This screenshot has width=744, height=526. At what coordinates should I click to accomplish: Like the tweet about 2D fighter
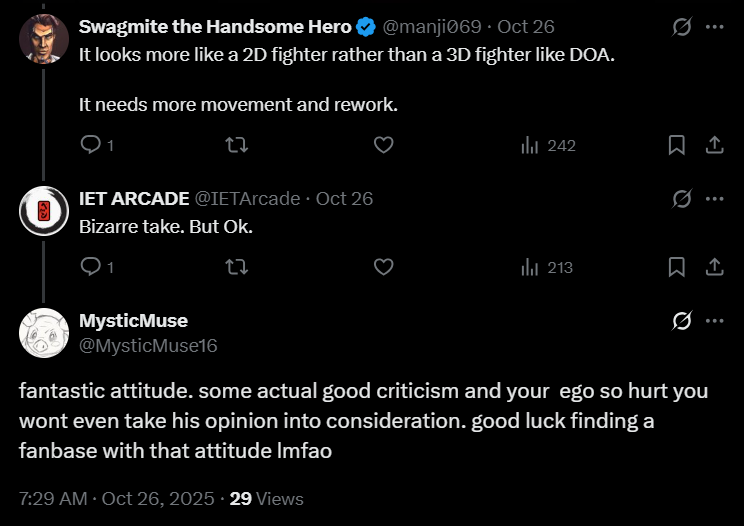pyautogui.click(x=383, y=146)
